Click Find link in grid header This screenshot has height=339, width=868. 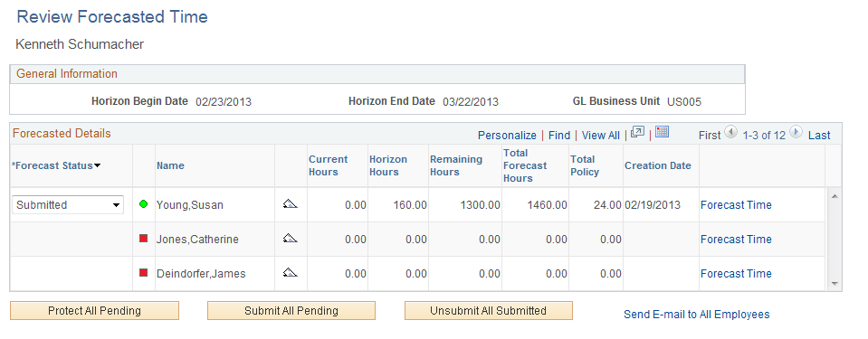[x=559, y=135]
